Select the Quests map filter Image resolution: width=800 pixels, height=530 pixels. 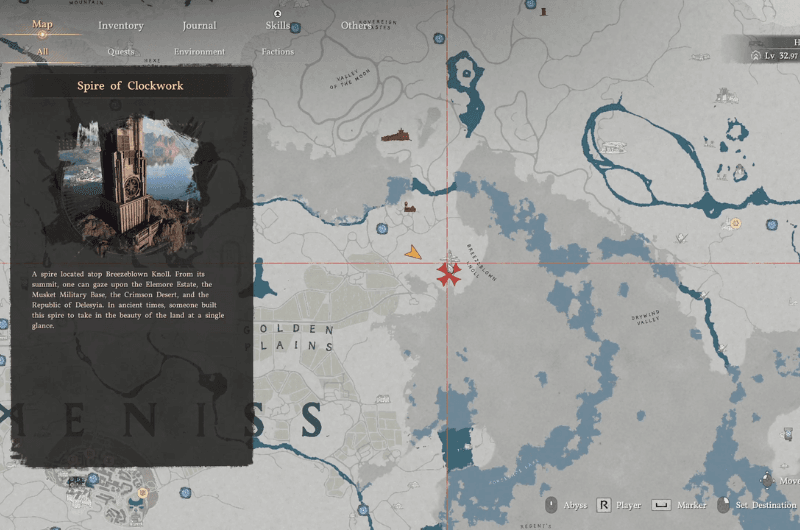pyautogui.click(x=121, y=51)
